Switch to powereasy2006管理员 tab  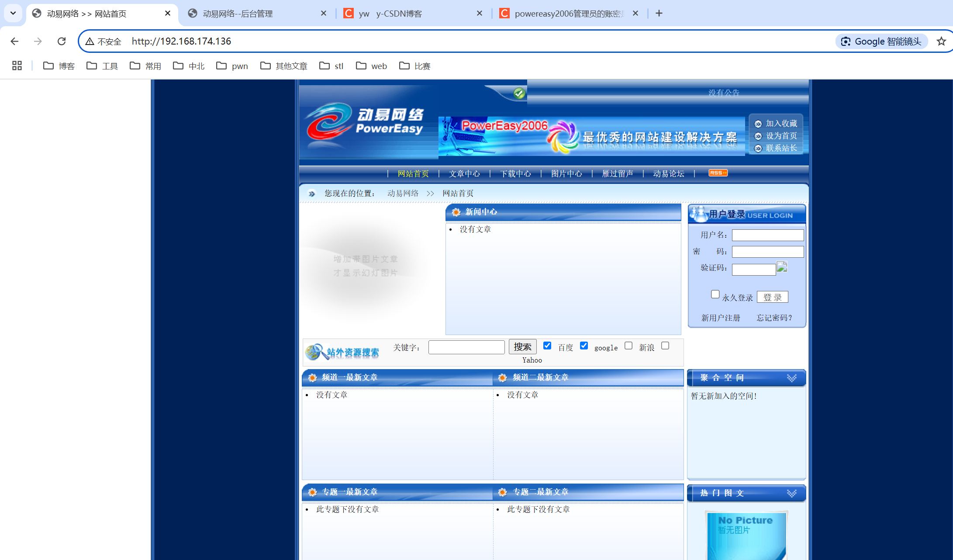569,14
